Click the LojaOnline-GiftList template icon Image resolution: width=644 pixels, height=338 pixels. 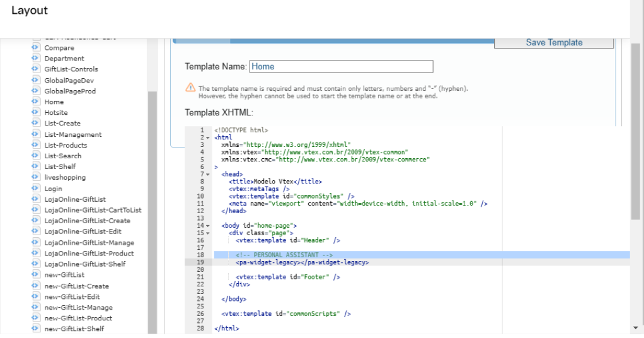click(35, 199)
